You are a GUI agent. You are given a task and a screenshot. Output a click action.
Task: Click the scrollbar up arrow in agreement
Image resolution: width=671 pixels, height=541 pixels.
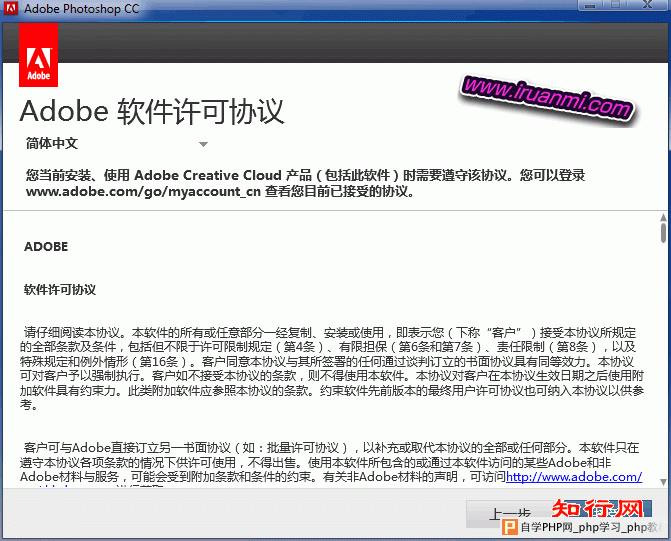[663, 217]
